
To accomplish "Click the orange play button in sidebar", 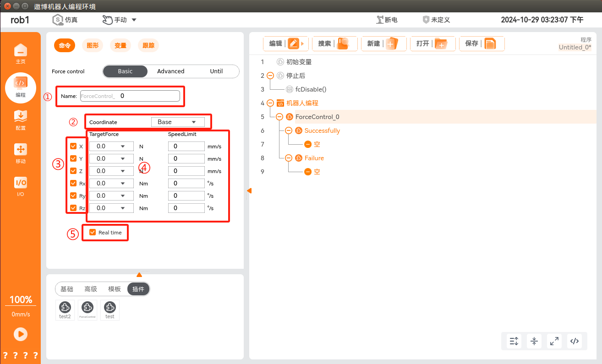I will 21,334.
